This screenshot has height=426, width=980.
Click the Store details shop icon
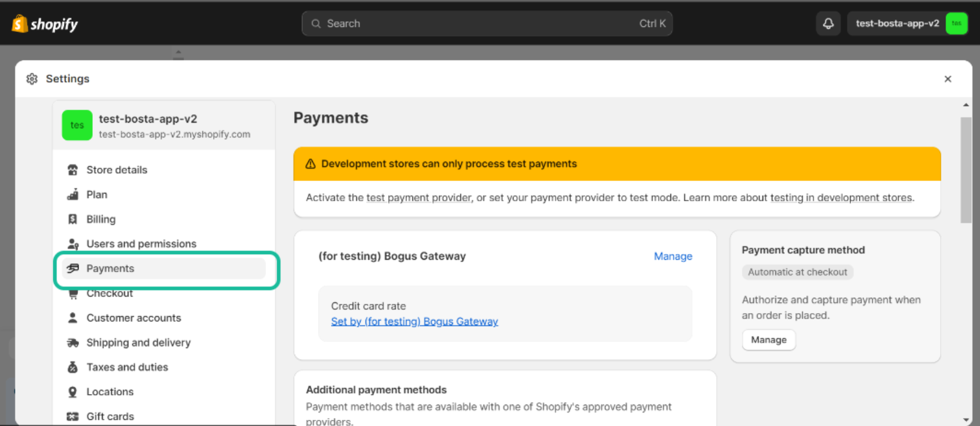[x=72, y=170]
